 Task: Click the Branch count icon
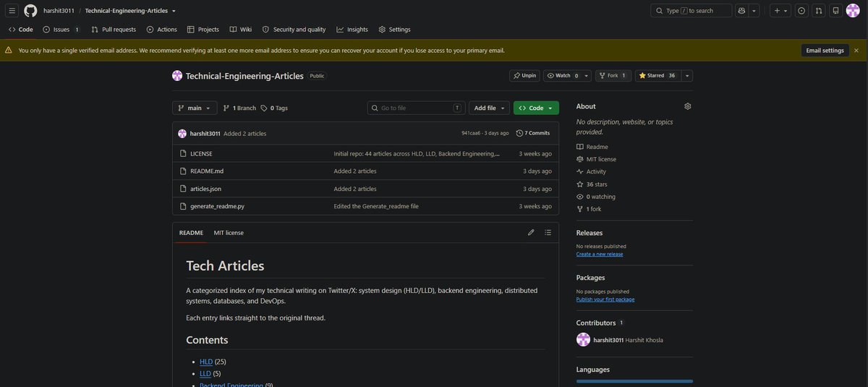pyautogui.click(x=226, y=108)
